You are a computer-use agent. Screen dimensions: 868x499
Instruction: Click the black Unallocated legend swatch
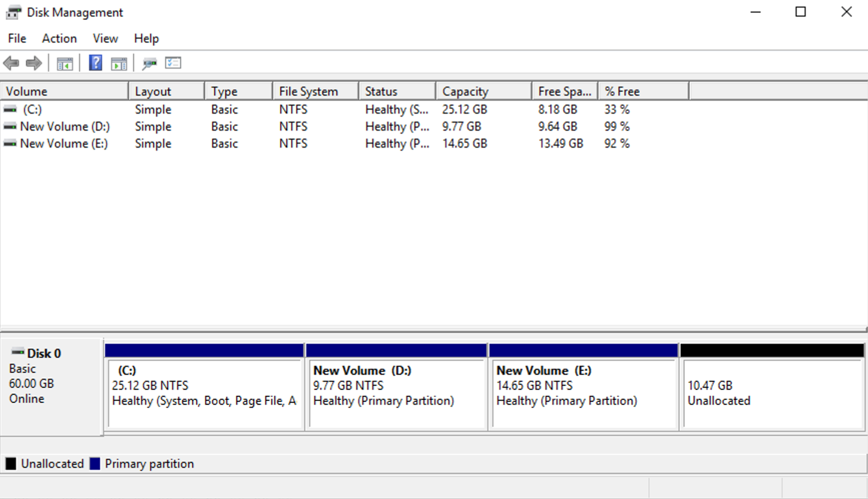pos(11,463)
